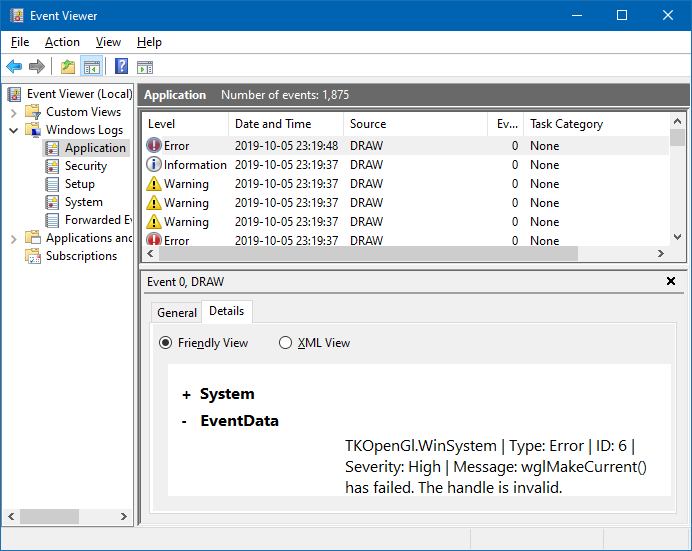Click the Forward arrow in toolbar
This screenshot has width=692, height=551.
pyautogui.click(x=37, y=67)
